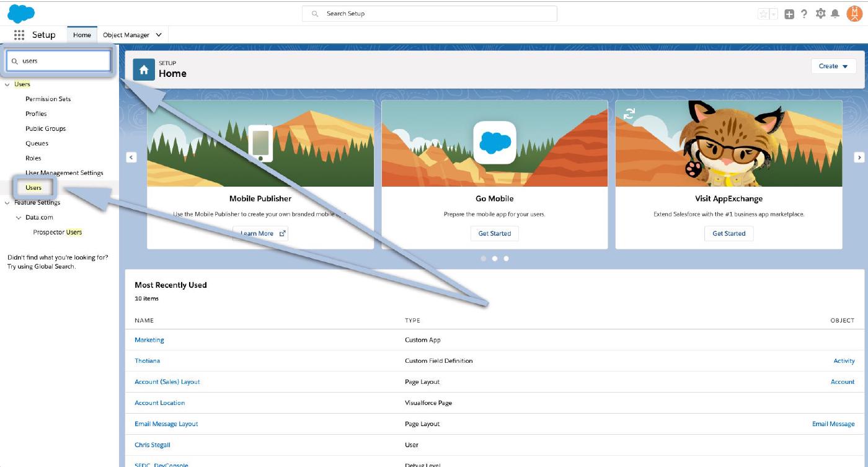
Task: Collapse the Feature Settings tree section
Action: click(x=7, y=203)
